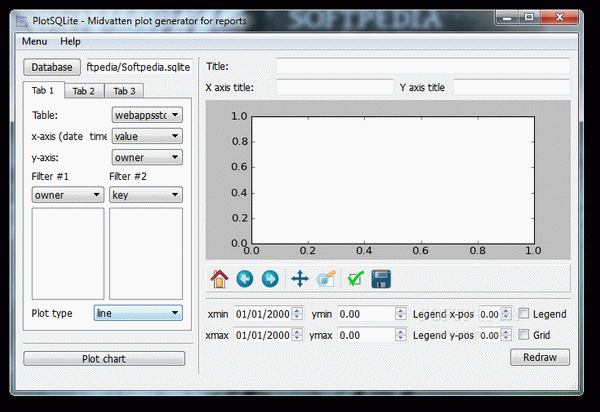Click the Plot chart button
Image resolution: width=600 pixels, height=412 pixels.
[x=104, y=359]
